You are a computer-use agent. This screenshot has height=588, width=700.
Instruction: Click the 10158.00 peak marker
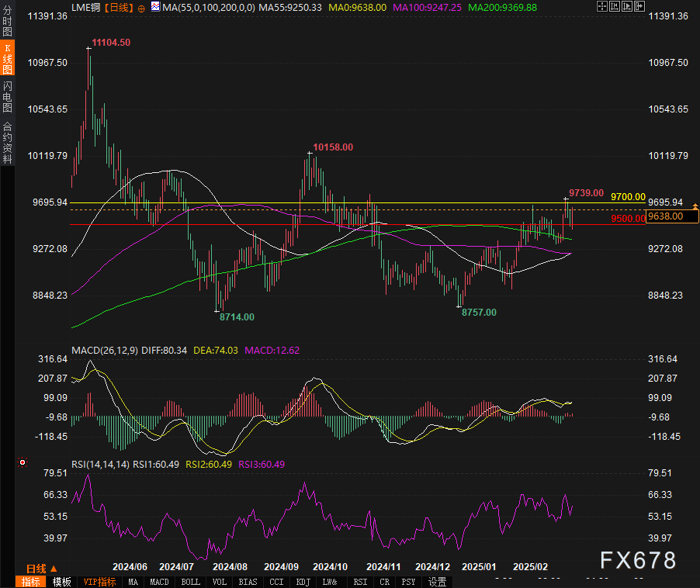[332, 147]
